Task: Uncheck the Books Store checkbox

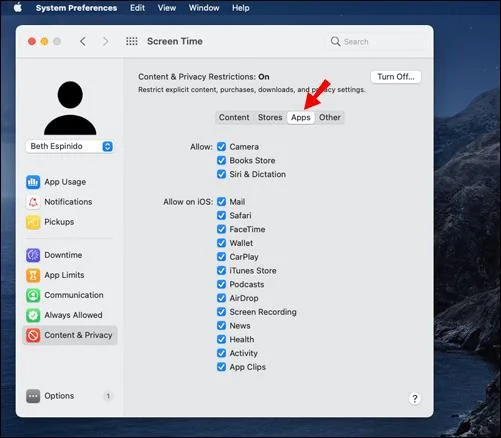Action: pyautogui.click(x=221, y=160)
